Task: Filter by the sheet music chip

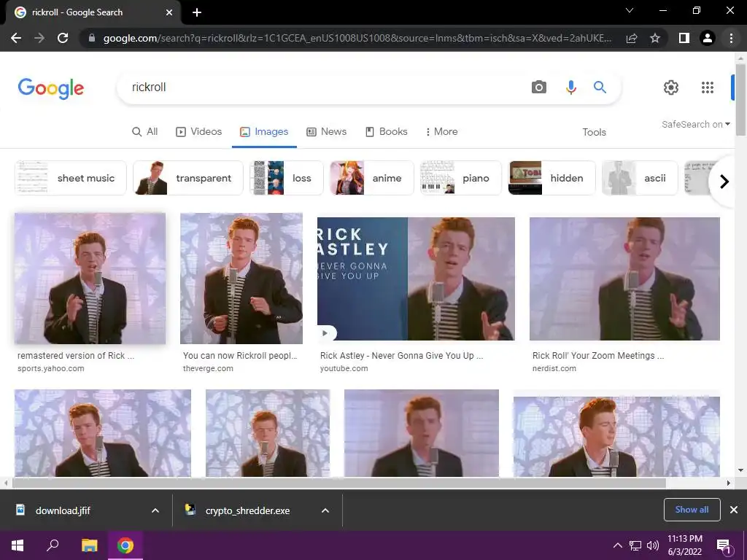Action: coord(71,178)
